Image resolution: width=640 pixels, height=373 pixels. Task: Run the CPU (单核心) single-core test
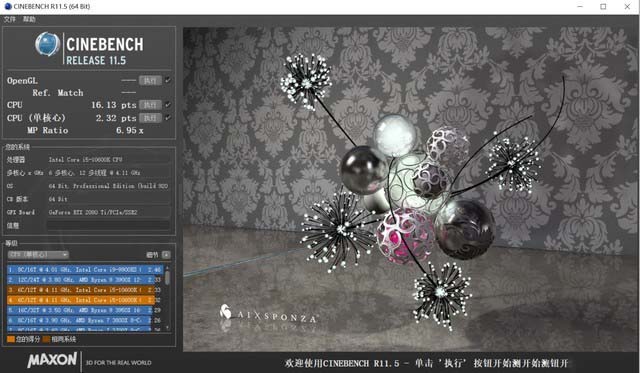[x=150, y=118]
